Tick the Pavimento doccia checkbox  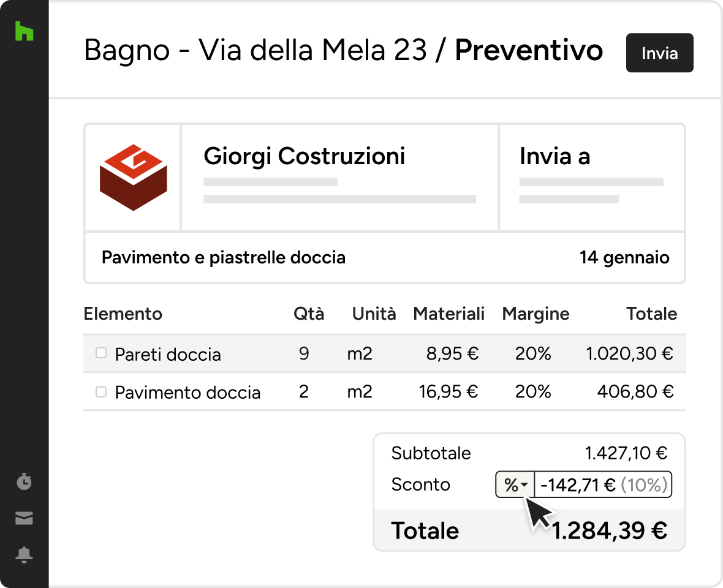click(101, 391)
